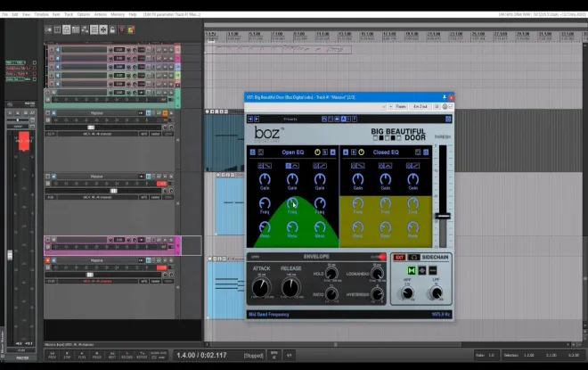
Task: Pin the Big Beautiful Door window on top
Action: pos(445,97)
